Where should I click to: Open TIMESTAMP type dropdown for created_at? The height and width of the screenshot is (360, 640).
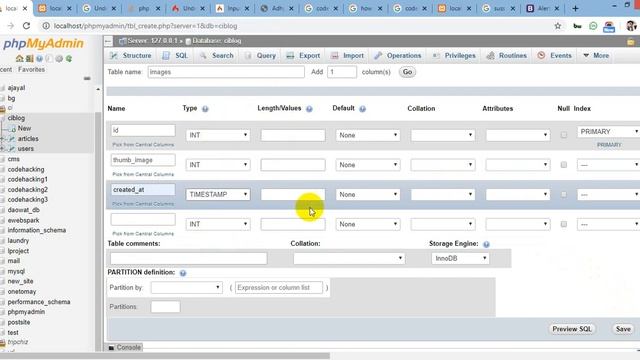[x=218, y=195]
